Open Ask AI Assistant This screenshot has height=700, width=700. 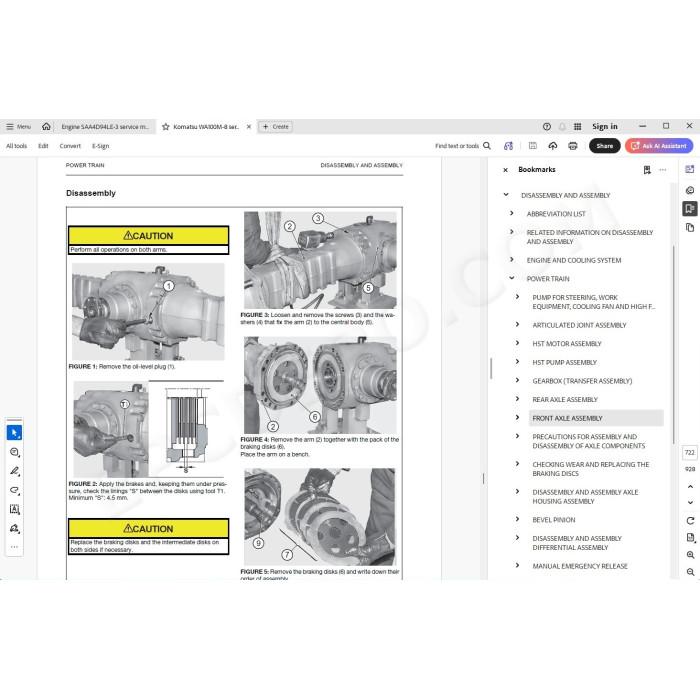659,146
